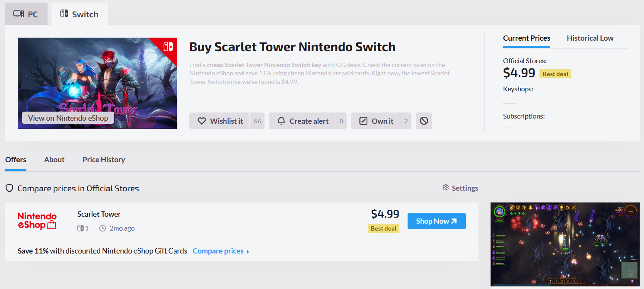The image size is (644, 289).
Task: Open the gameplay screenshot thumbnail
Action: 565,244
